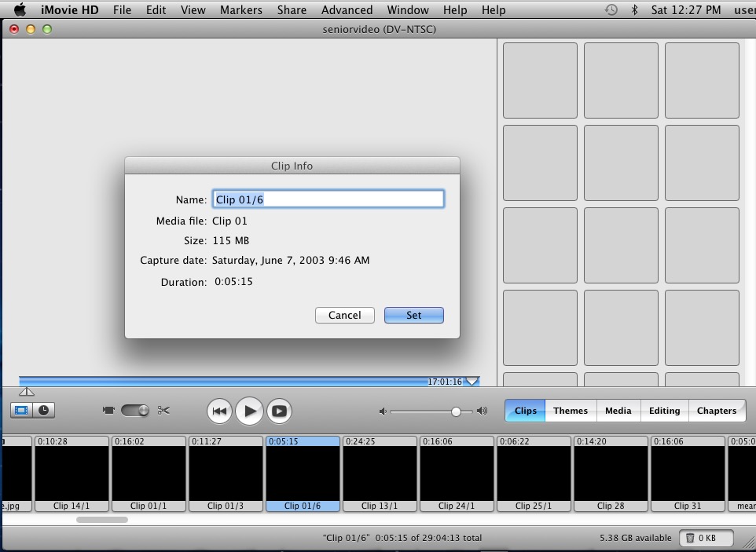The height and width of the screenshot is (552, 756).
Task: Select Clip 31 thumbnail
Action: tap(688, 473)
